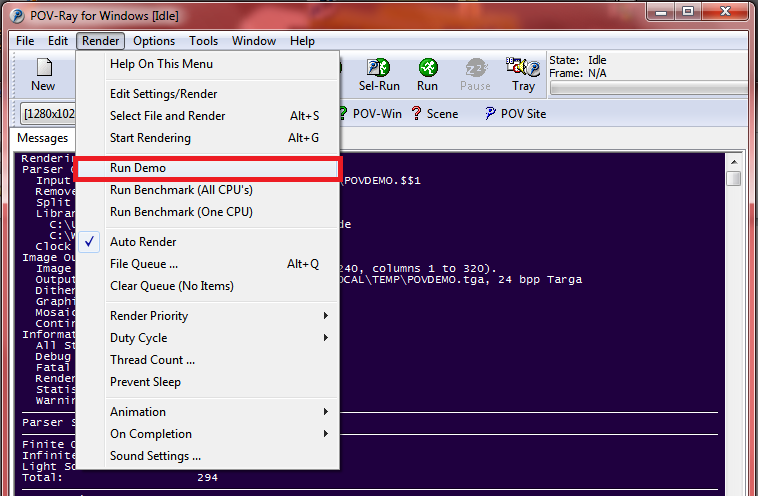Expand the On Completion submenu
Image resolution: width=758 pixels, height=496 pixels.
pos(208,434)
